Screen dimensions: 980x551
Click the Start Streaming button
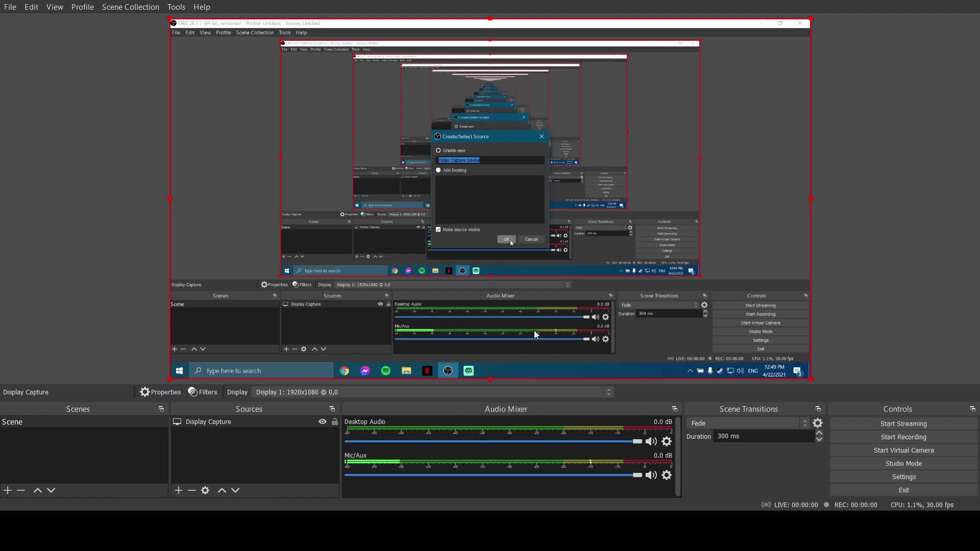tap(903, 423)
